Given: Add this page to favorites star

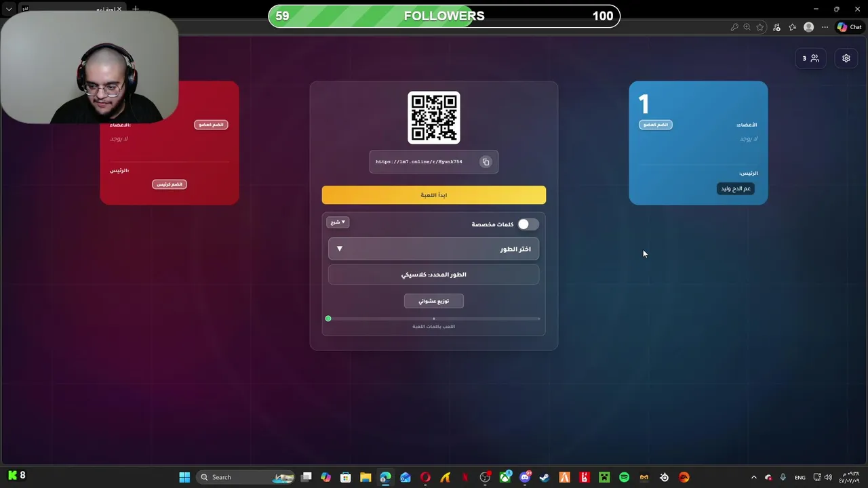Looking at the screenshot, I should (x=760, y=27).
